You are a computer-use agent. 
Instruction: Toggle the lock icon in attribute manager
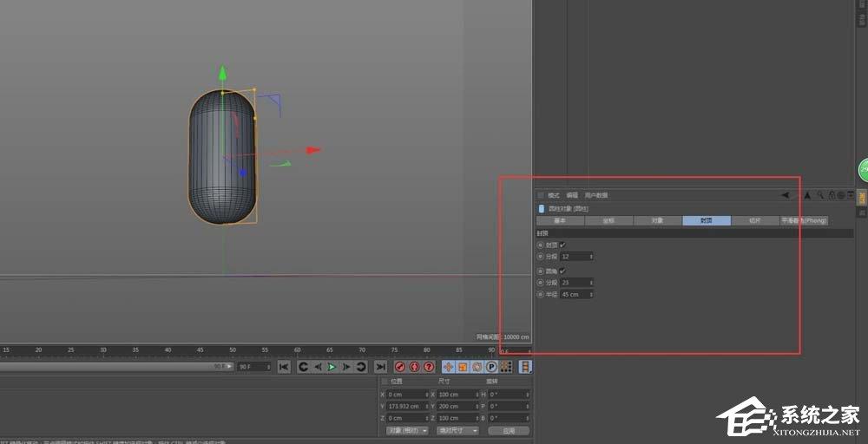coord(832,195)
